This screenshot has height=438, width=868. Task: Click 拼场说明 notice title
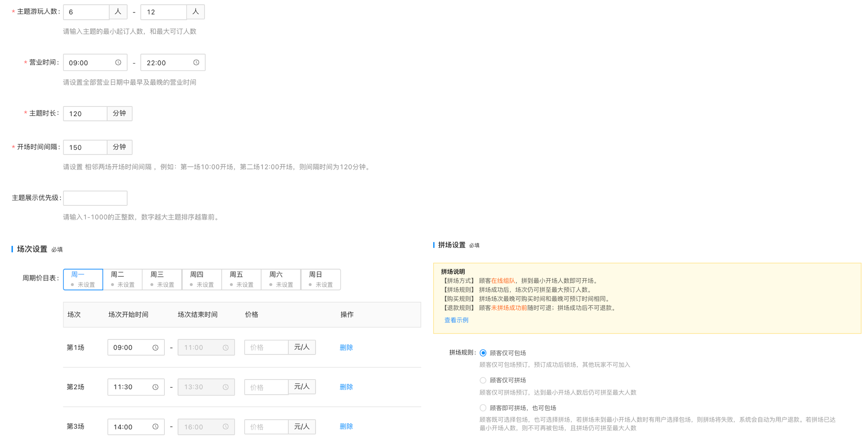pos(453,271)
